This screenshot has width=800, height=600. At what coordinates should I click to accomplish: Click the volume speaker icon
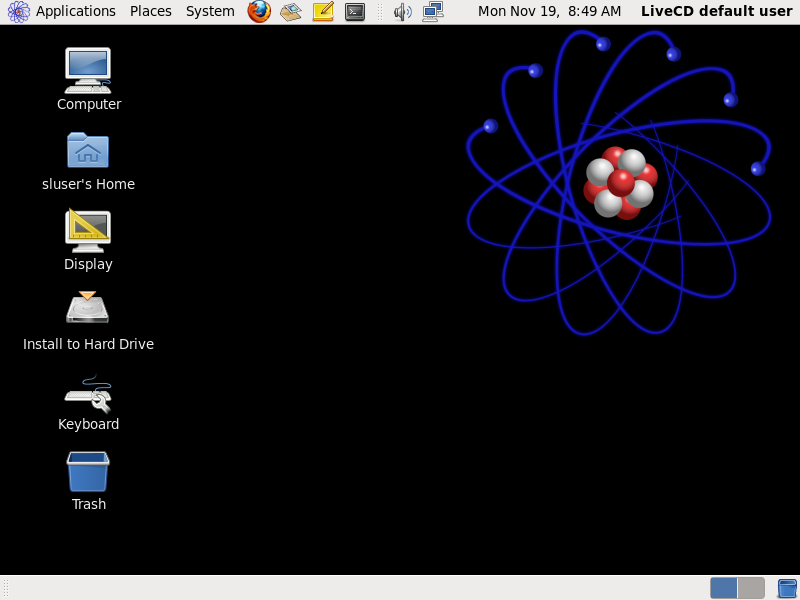point(402,11)
